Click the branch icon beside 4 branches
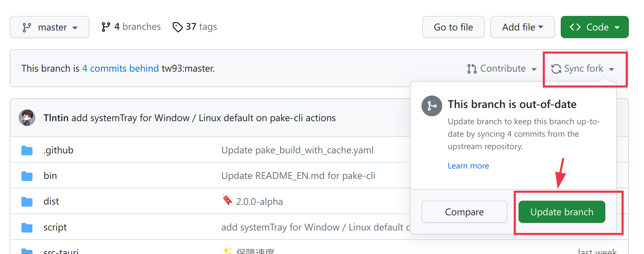 pyautogui.click(x=106, y=27)
